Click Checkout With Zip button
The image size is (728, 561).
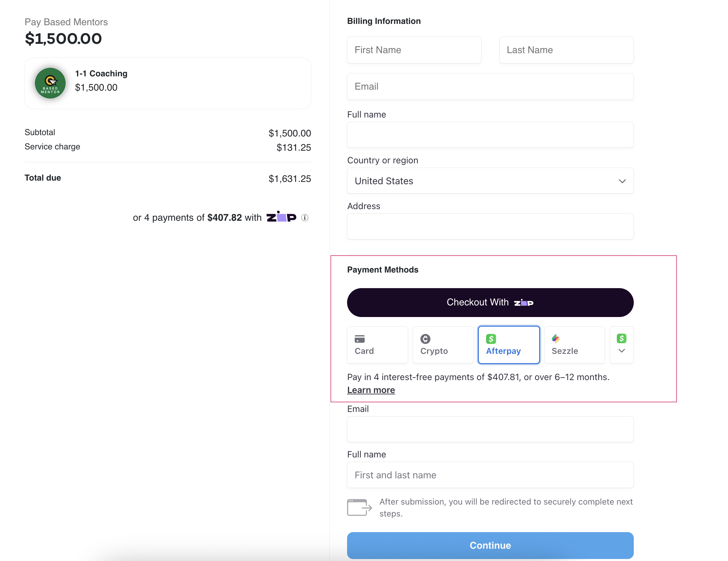point(490,302)
